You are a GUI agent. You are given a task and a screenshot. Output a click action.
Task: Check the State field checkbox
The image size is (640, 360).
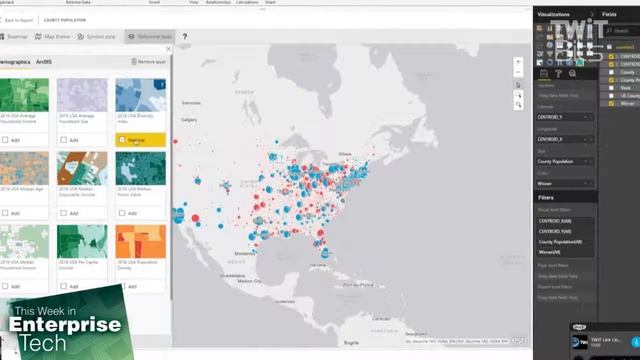point(611,88)
